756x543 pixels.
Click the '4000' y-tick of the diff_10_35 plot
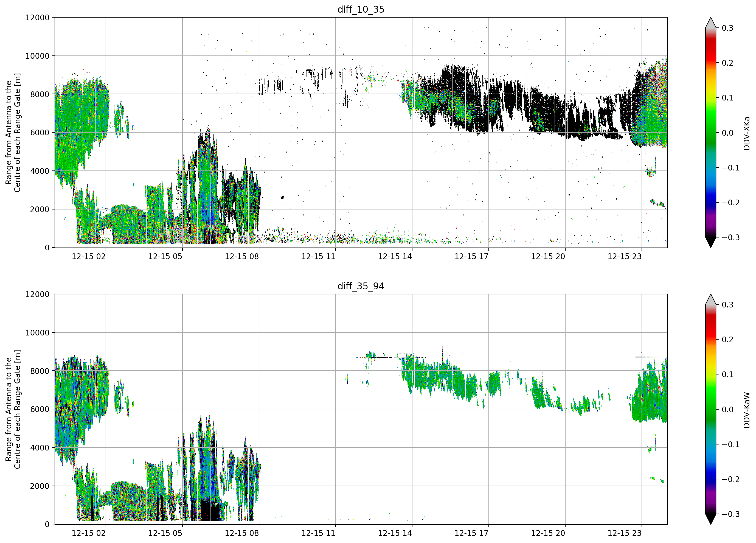[40, 171]
